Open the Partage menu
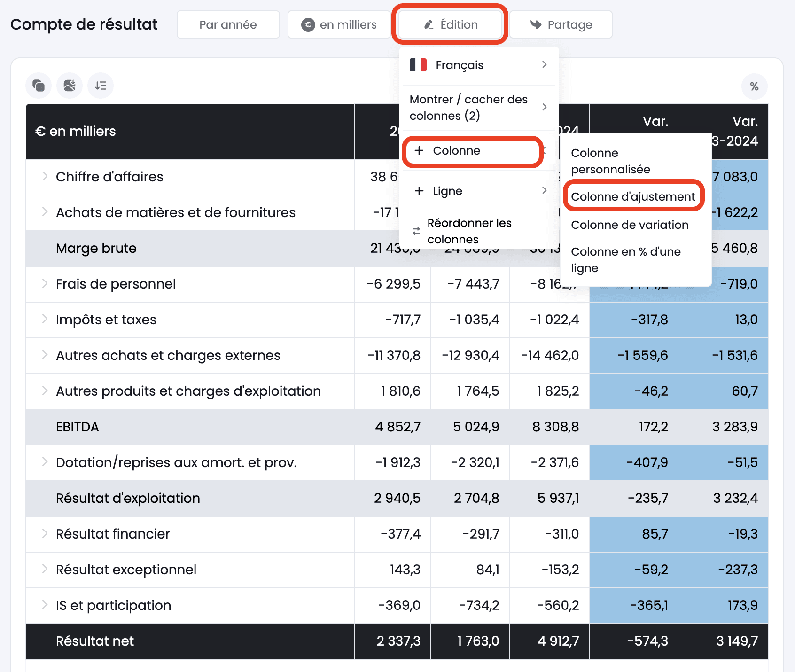Image resolution: width=795 pixels, height=672 pixels. (561, 24)
